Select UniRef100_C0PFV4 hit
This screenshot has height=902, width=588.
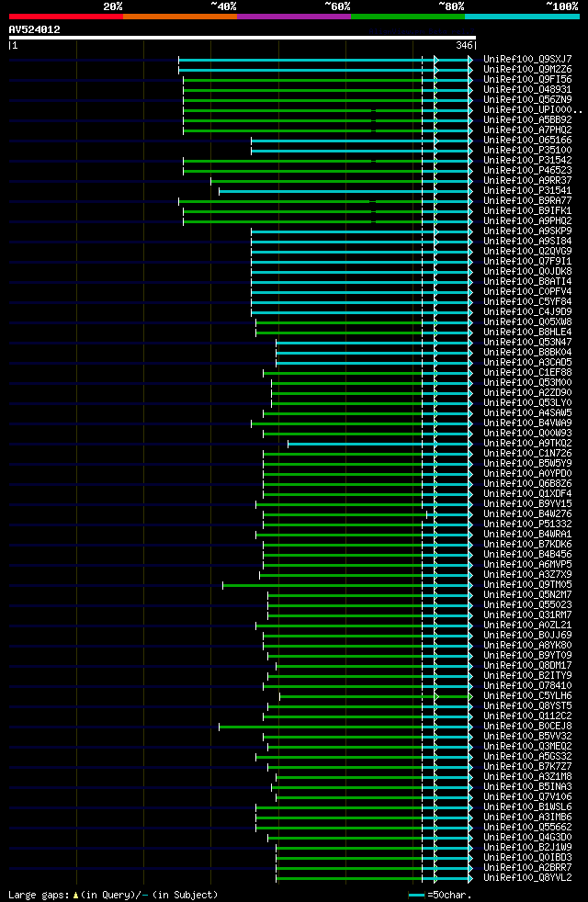click(x=527, y=292)
